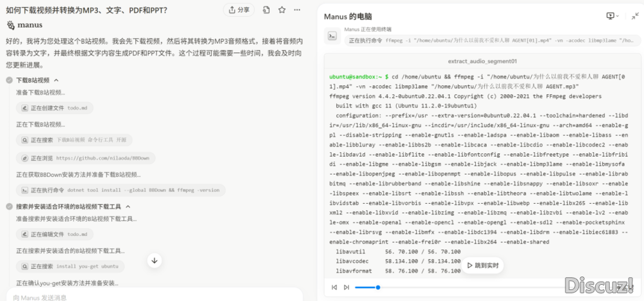Image resolution: width=644 pixels, height=301 pixels.
Task: Open the 正在浏览 github BBDown link chip
Action: tap(86, 158)
